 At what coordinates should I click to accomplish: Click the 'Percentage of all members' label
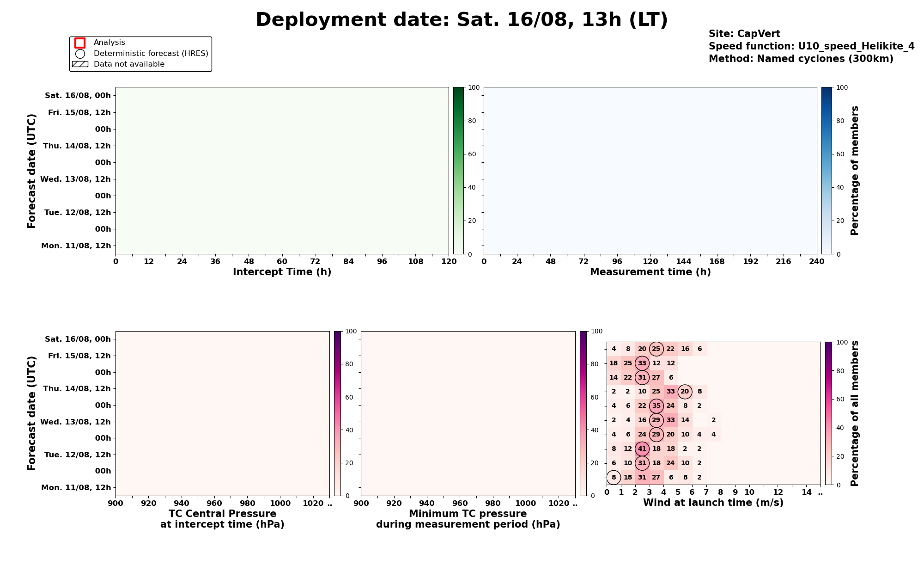tap(855, 413)
